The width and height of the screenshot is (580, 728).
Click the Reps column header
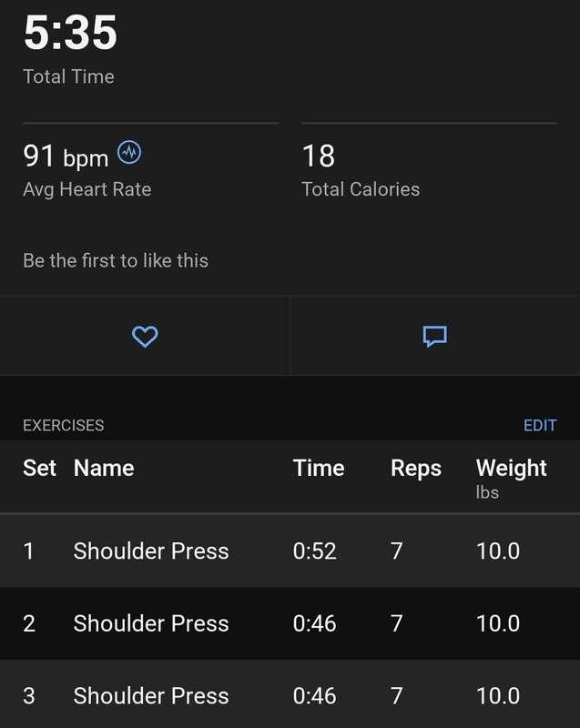(416, 469)
